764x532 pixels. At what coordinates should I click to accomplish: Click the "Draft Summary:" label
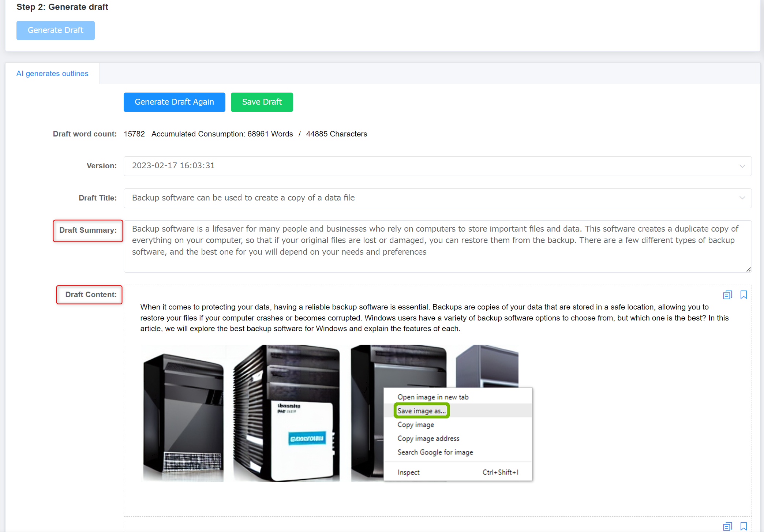click(x=88, y=230)
